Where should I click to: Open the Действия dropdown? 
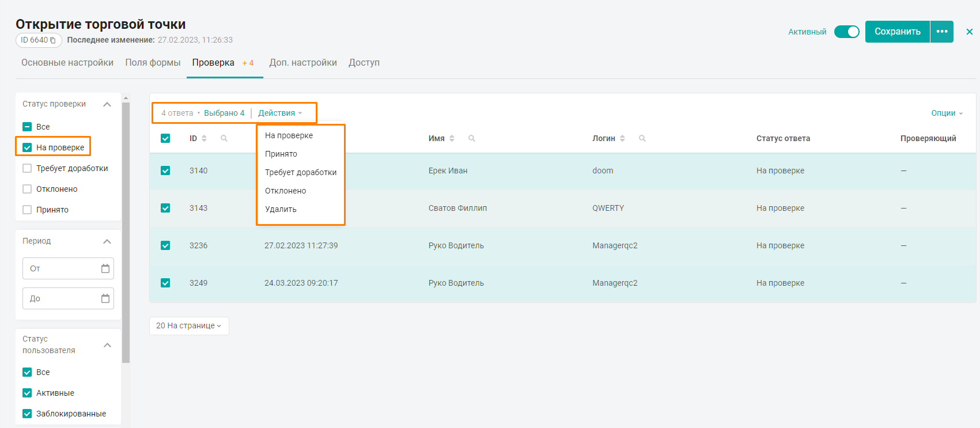pyautogui.click(x=280, y=113)
